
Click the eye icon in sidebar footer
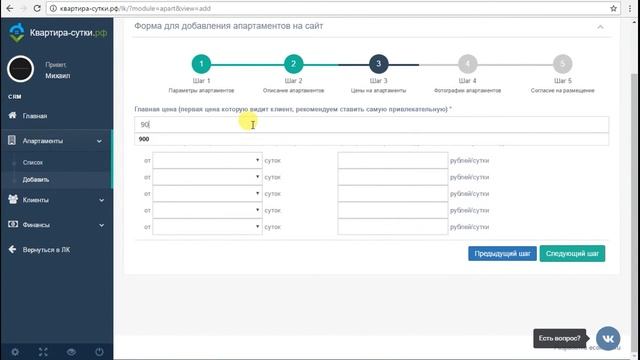(71, 352)
